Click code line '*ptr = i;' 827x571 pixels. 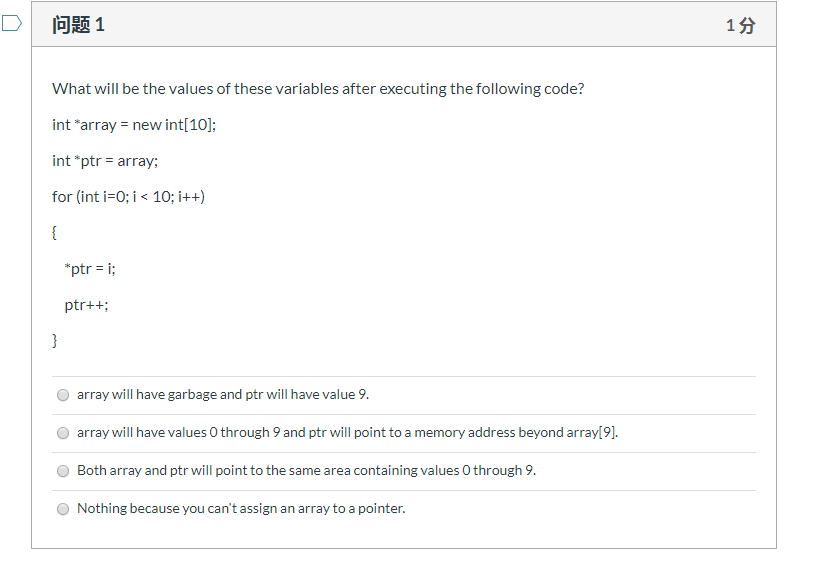tap(90, 269)
